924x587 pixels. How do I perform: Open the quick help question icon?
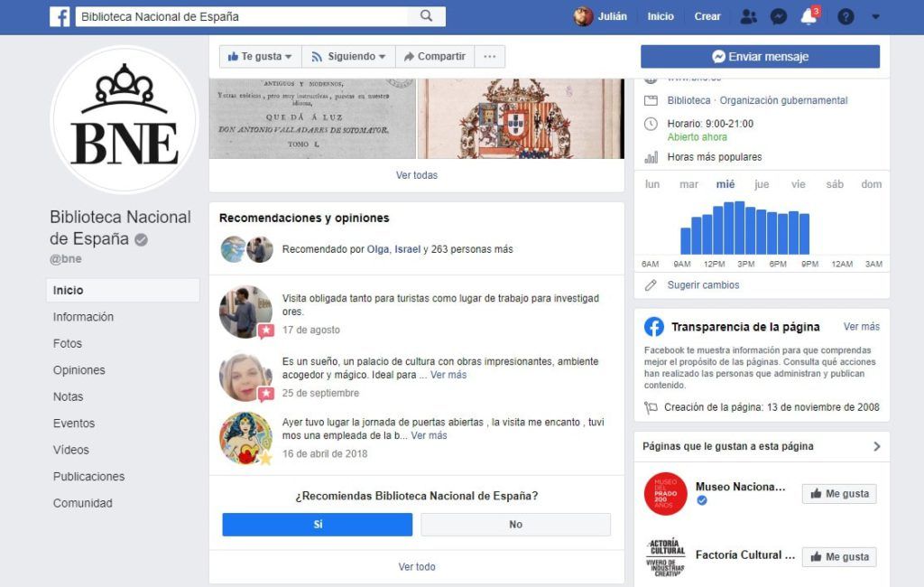click(845, 16)
